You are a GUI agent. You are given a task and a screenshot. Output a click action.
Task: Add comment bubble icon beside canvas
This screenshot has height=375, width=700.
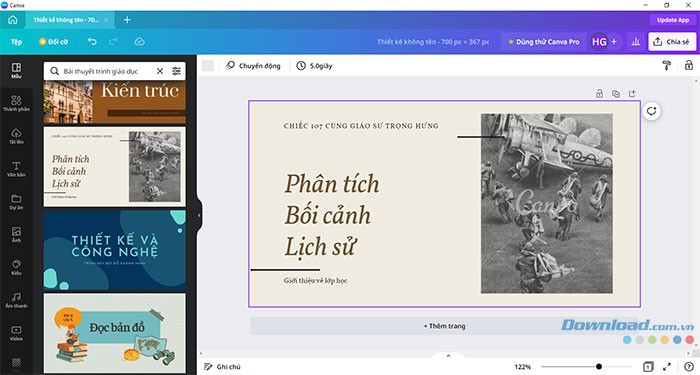(651, 111)
